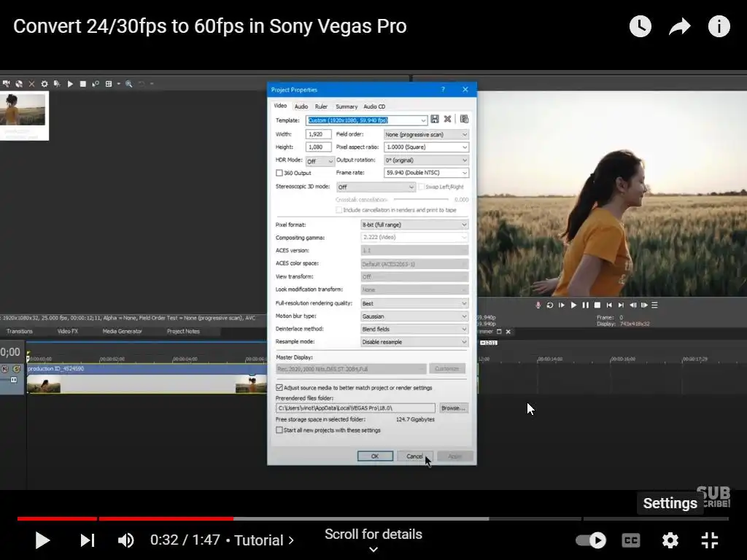
Task: Click OK in Project Properties
Action: coord(375,456)
